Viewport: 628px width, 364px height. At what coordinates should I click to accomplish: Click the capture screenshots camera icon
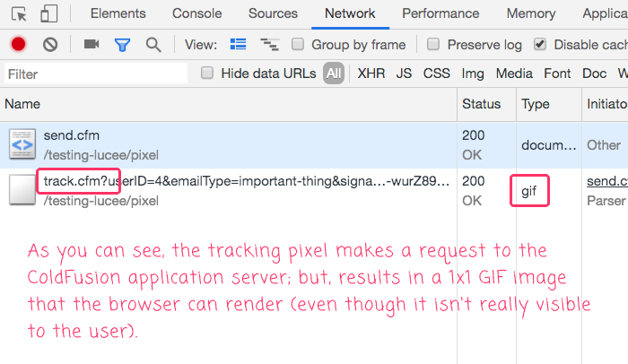pos(91,44)
